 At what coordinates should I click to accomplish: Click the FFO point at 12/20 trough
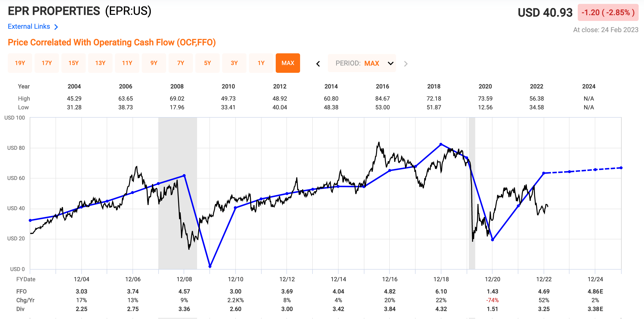(x=492, y=240)
